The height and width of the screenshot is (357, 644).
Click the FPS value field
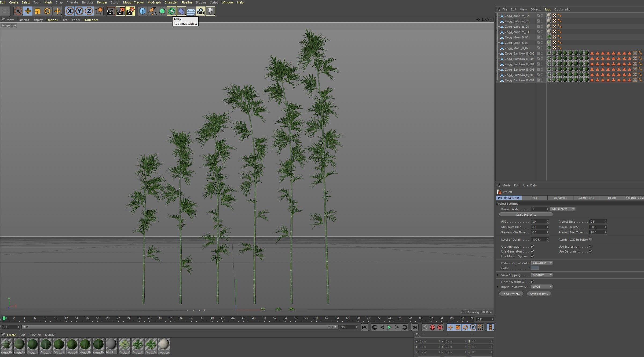[540, 222]
